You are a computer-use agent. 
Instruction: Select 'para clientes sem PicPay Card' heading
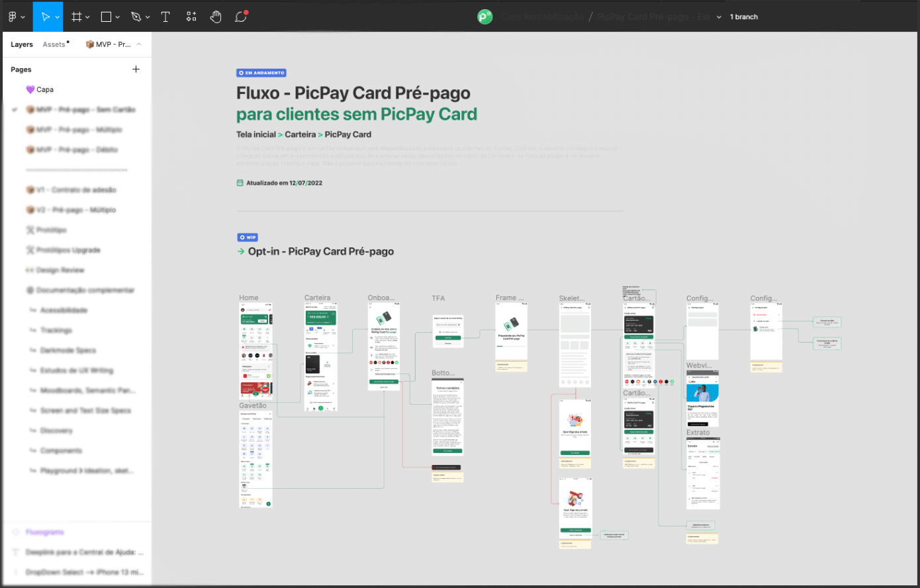pos(357,114)
